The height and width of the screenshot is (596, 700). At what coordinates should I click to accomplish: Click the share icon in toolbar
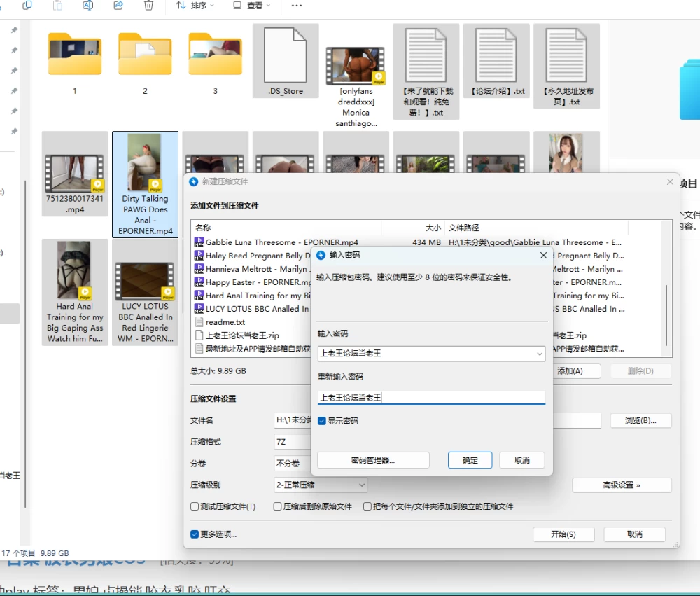click(118, 6)
